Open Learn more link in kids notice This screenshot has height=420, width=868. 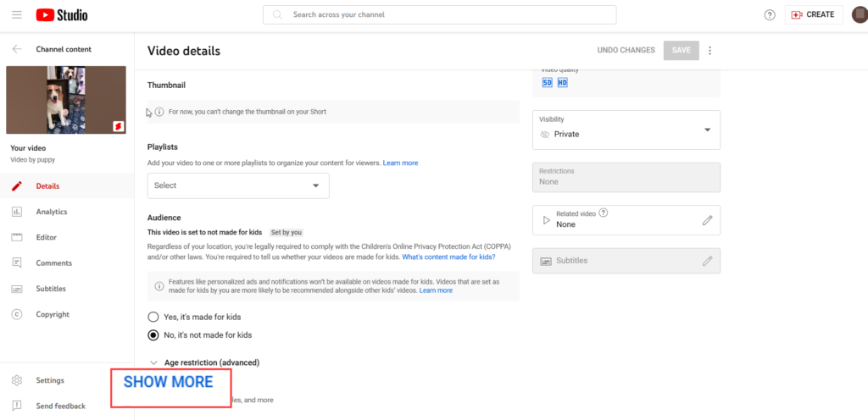click(x=436, y=290)
